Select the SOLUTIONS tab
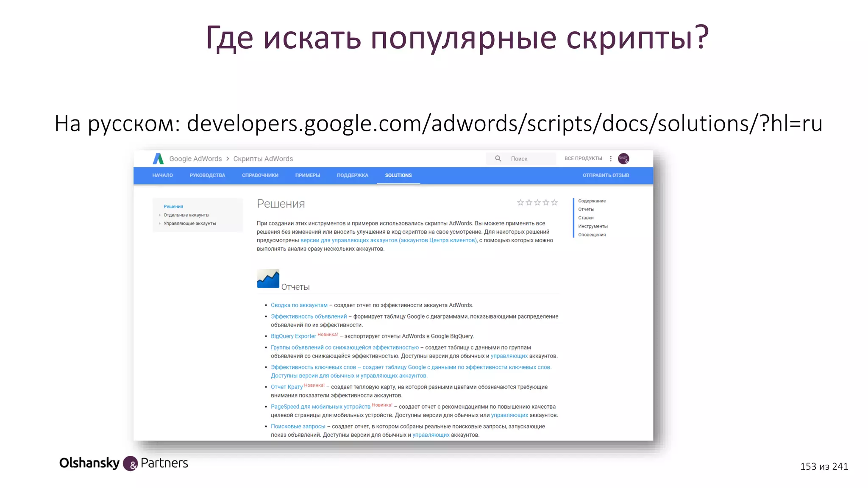The width and height of the screenshot is (868, 488). [x=398, y=175]
